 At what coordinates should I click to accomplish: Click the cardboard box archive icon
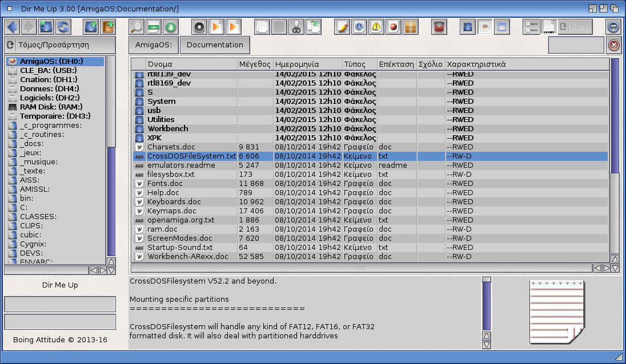(411, 27)
